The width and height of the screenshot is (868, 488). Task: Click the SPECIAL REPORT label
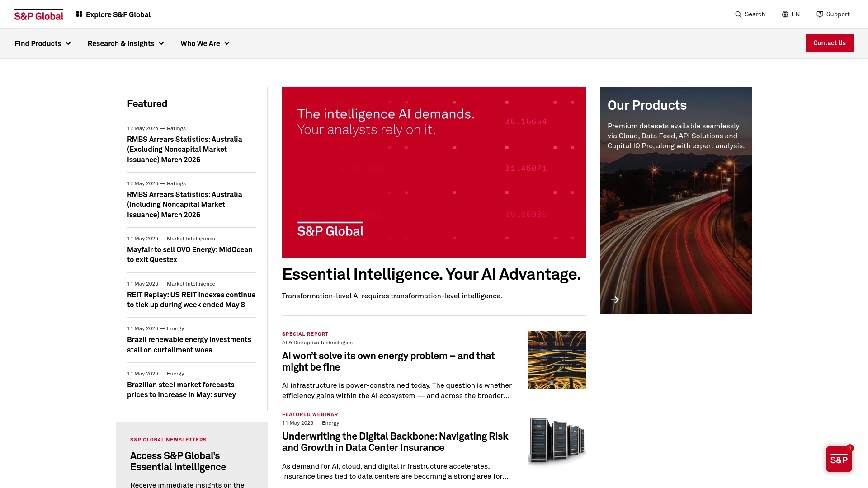[x=305, y=334]
